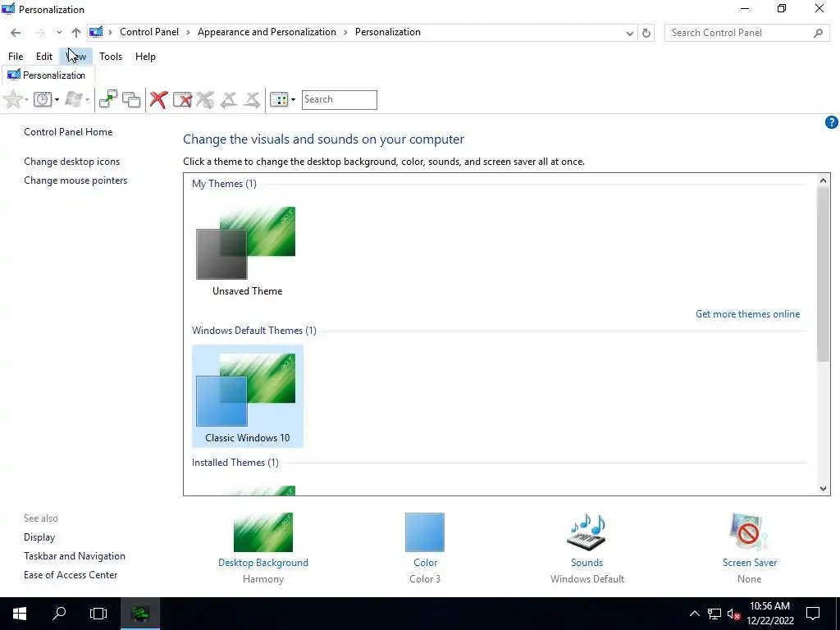Open the notification center icon
The height and width of the screenshot is (630, 840).
[813, 614]
